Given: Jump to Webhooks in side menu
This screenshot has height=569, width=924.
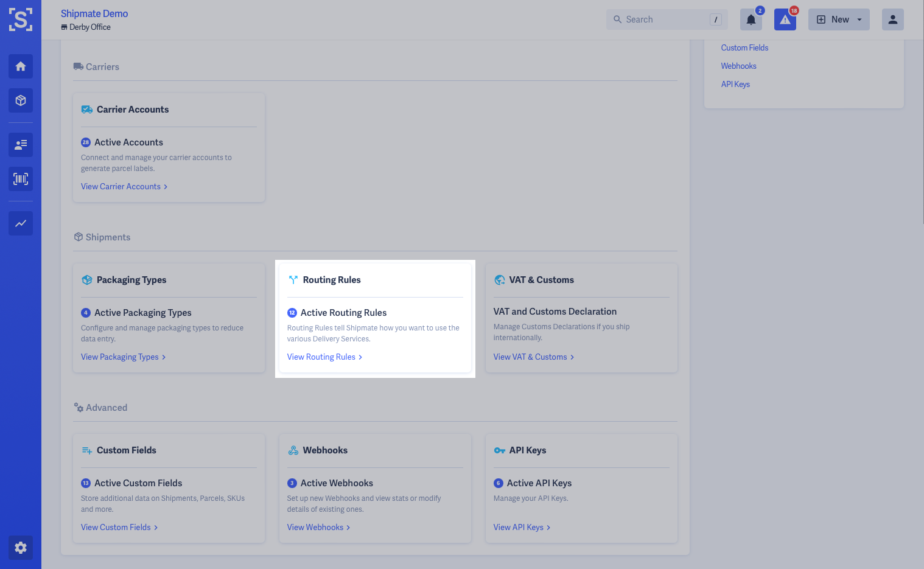Looking at the screenshot, I should [738, 66].
